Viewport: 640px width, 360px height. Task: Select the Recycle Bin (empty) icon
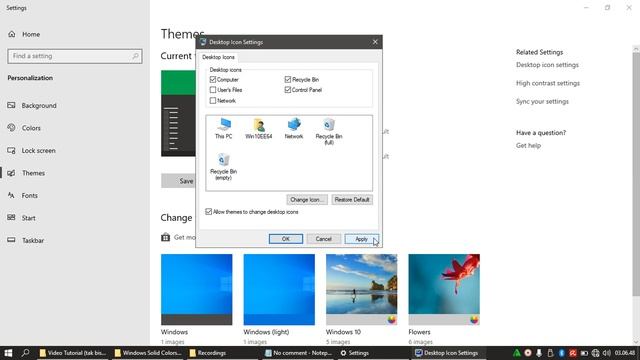pyautogui.click(x=223, y=167)
